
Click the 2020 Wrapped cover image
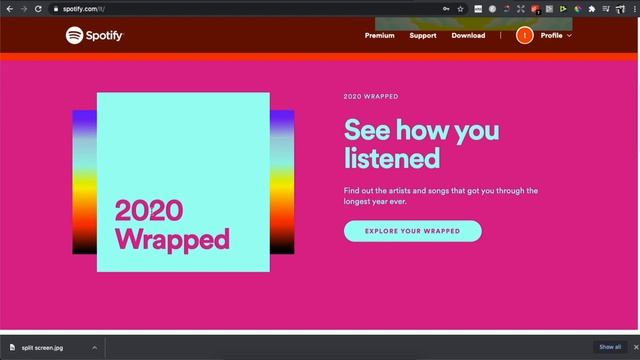click(183, 182)
